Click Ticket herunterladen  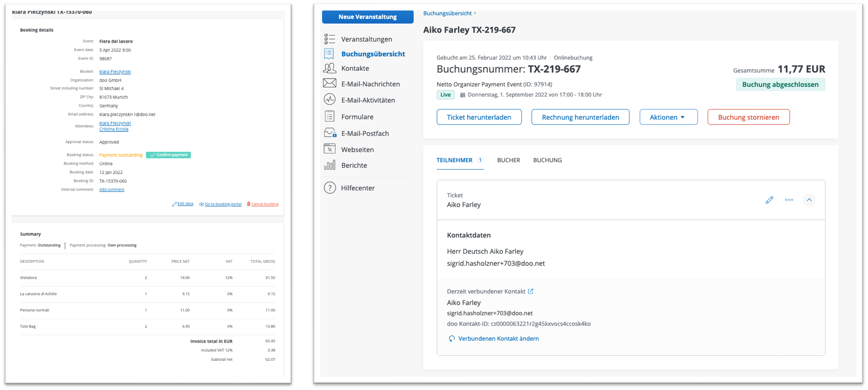pyautogui.click(x=479, y=117)
